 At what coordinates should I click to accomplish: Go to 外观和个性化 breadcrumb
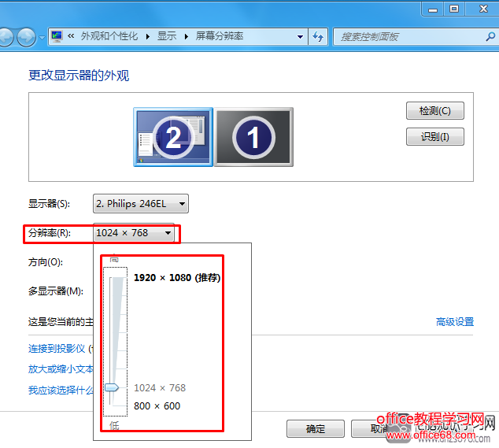[x=109, y=36]
